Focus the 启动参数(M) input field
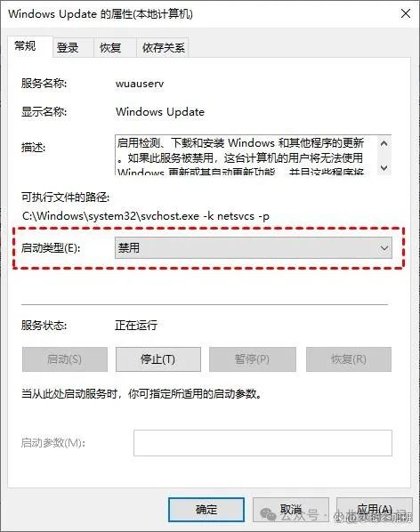420x532 pixels. (x=262, y=443)
